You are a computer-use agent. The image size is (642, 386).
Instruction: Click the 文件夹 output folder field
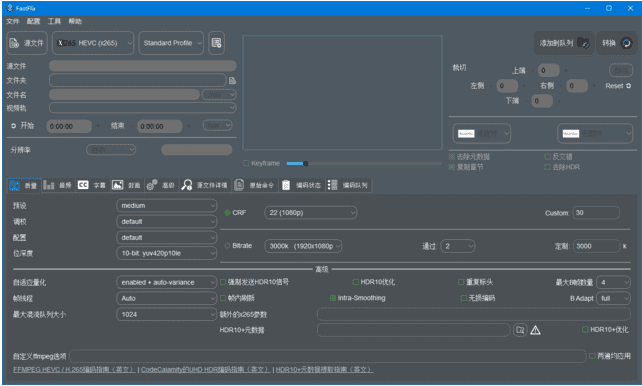[x=138, y=80]
